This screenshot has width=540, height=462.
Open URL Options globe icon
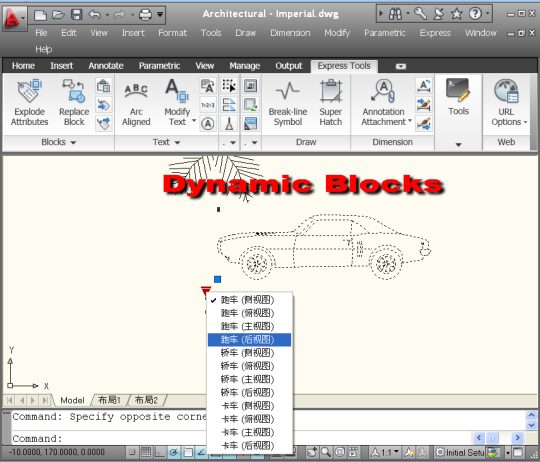coord(506,91)
